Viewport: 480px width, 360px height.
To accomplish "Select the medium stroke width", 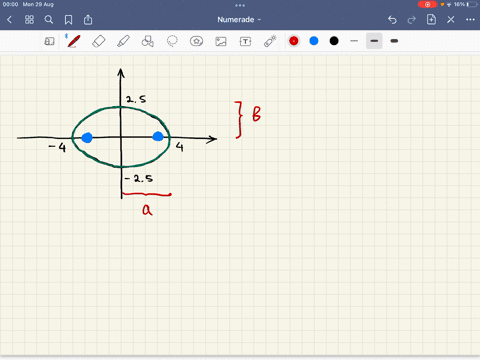I will pos(374,41).
